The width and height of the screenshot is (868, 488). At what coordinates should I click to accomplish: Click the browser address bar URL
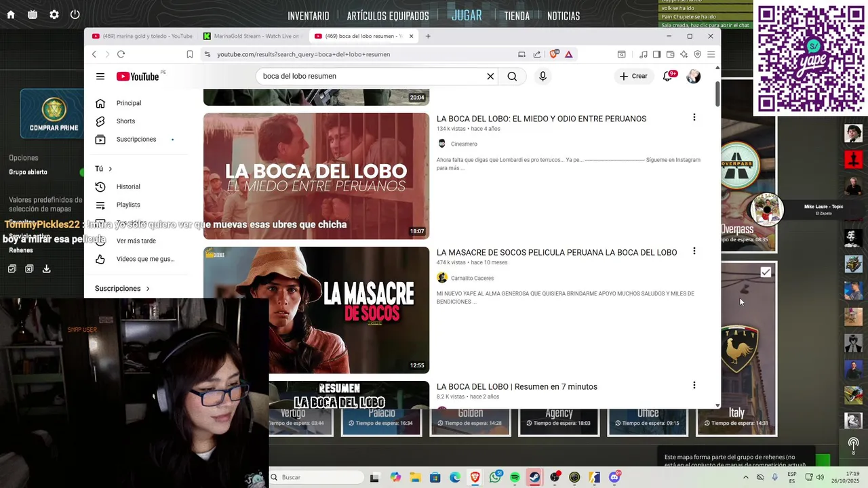pyautogui.click(x=303, y=54)
